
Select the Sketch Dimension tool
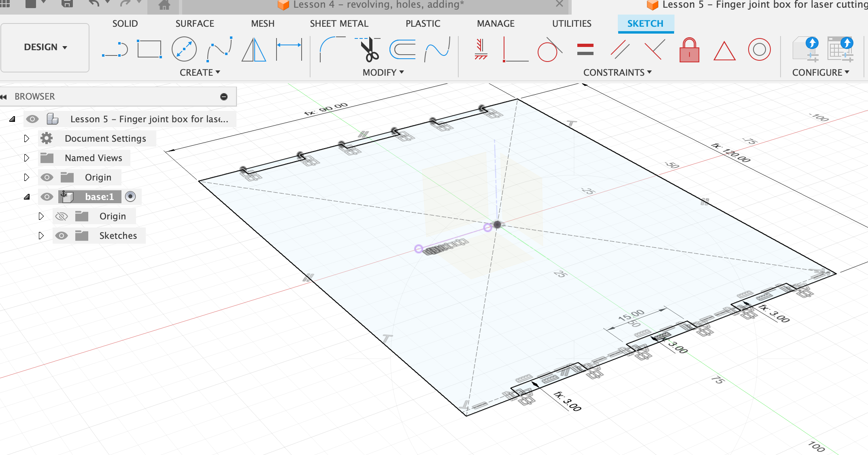[289, 50]
